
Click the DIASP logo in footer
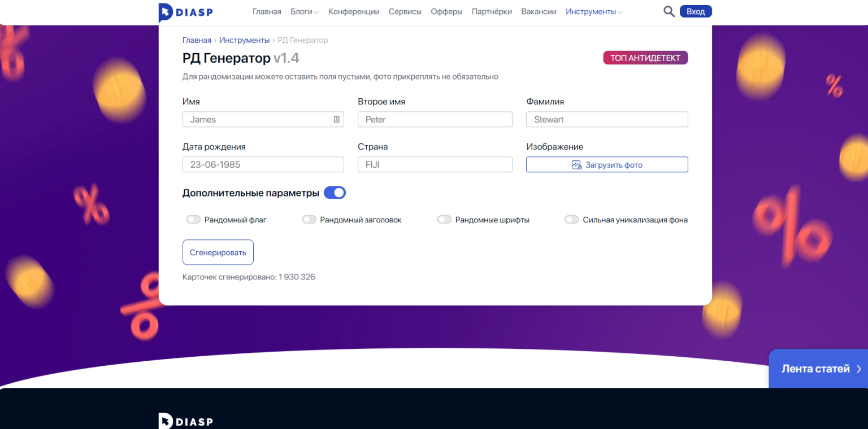click(x=185, y=421)
